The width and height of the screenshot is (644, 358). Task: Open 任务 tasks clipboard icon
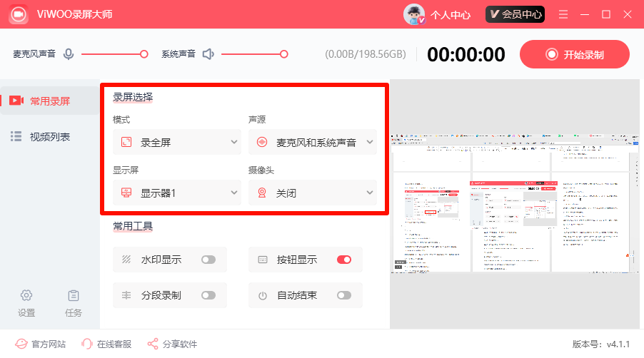coord(74,303)
